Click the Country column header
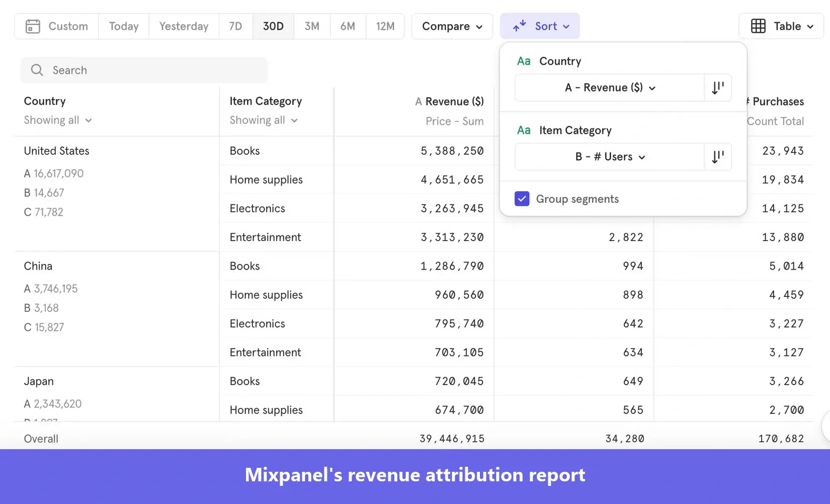 (x=45, y=101)
